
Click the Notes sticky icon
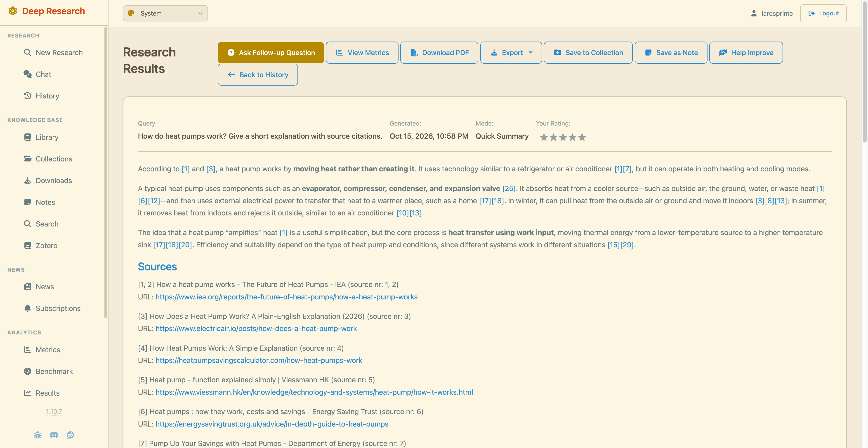point(27,202)
